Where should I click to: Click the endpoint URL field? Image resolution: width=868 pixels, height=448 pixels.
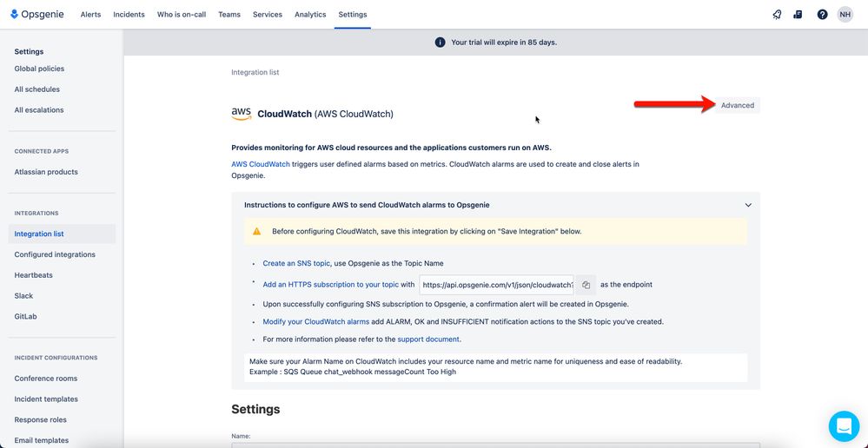(x=496, y=285)
